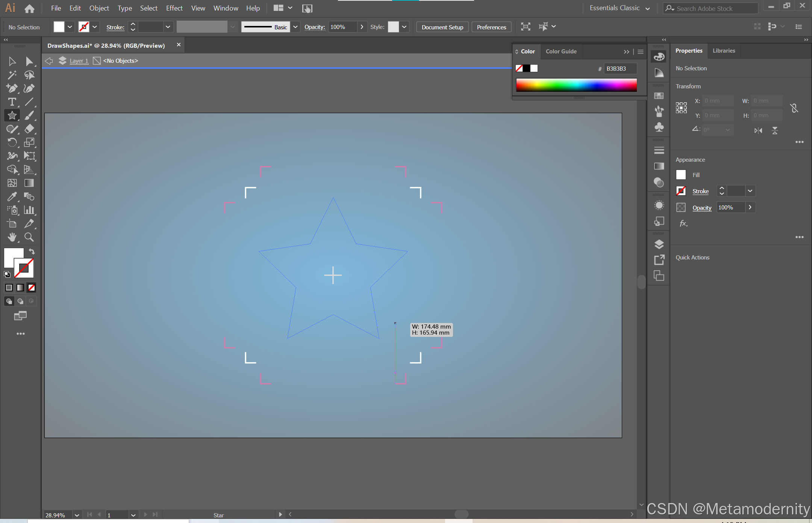
Task: Activate the Zoom tool
Action: 29,237
